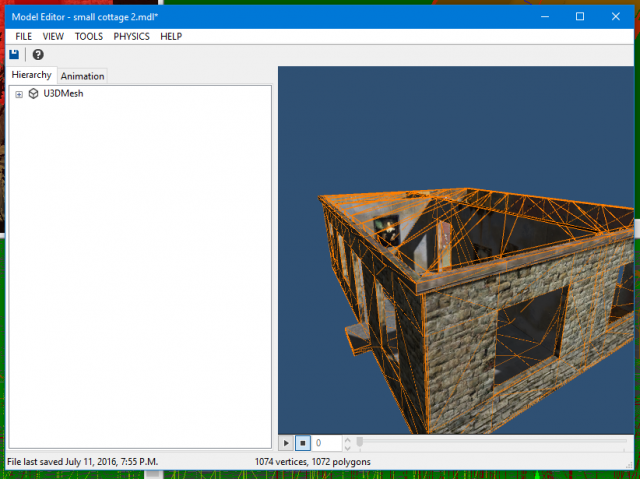Click the U3DMesh cube icon
640x479 pixels.
[x=33, y=94]
